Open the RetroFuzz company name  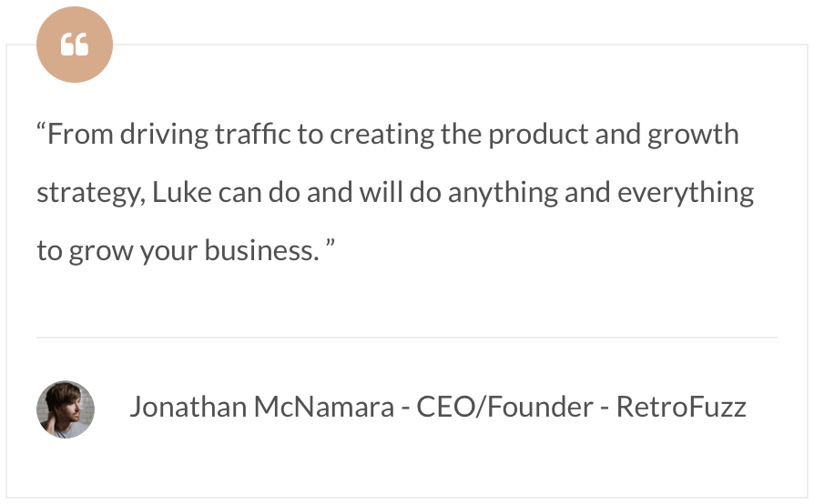[681, 407]
